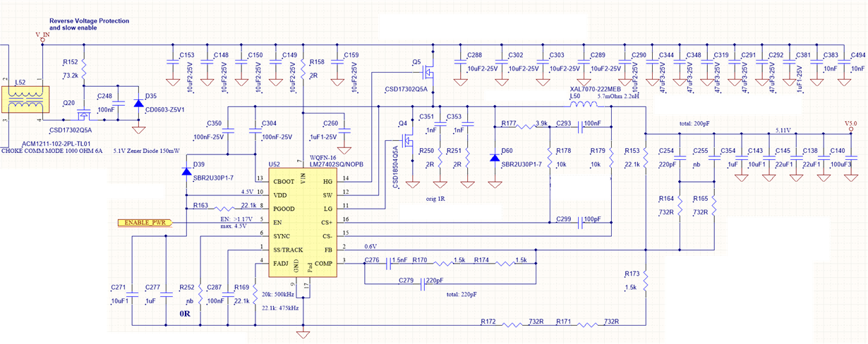Pick capacitor C288 symbol
This screenshot has width=868, height=344.
tap(460, 63)
